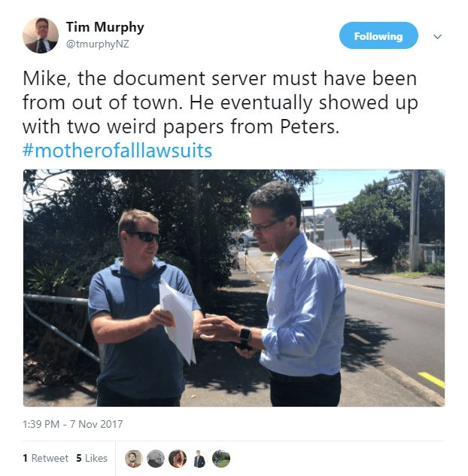The height and width of the screenshot is (476, 468).
Task: Click the man in sunglasses in photo
Action: [x=142, y=308]
